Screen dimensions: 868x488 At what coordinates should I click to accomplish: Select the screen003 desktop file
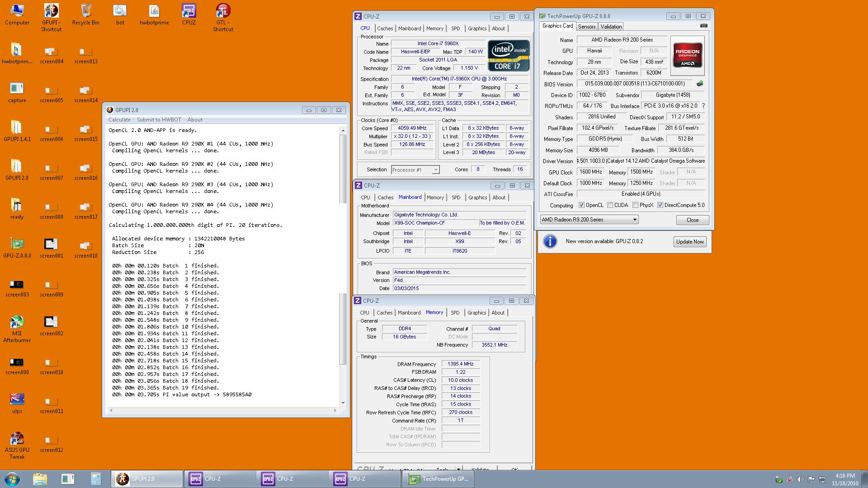[17, 288]
